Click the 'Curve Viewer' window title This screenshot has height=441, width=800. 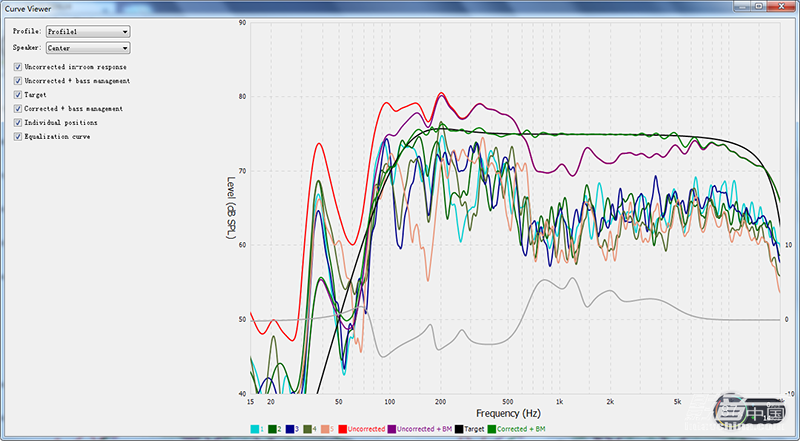point(28,9)
